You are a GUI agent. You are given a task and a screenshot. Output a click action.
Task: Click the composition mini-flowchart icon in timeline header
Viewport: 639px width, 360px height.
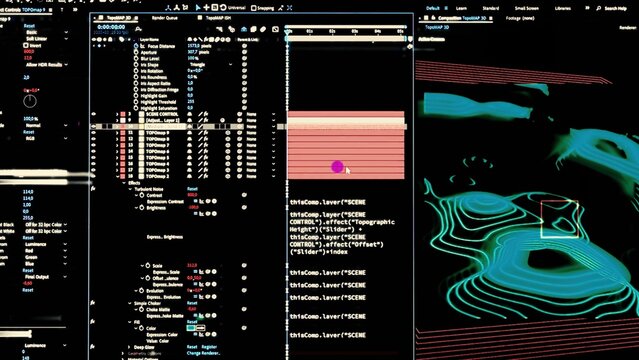point(219,29)
